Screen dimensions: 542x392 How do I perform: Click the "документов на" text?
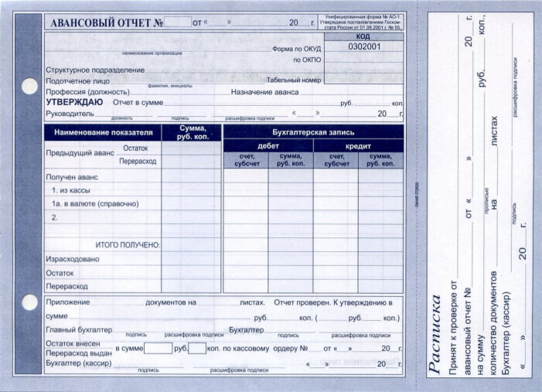pos(171,302)
